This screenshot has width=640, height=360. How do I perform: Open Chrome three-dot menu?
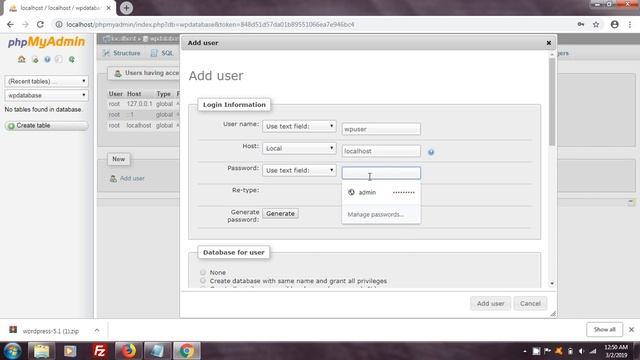click(630, 24)
